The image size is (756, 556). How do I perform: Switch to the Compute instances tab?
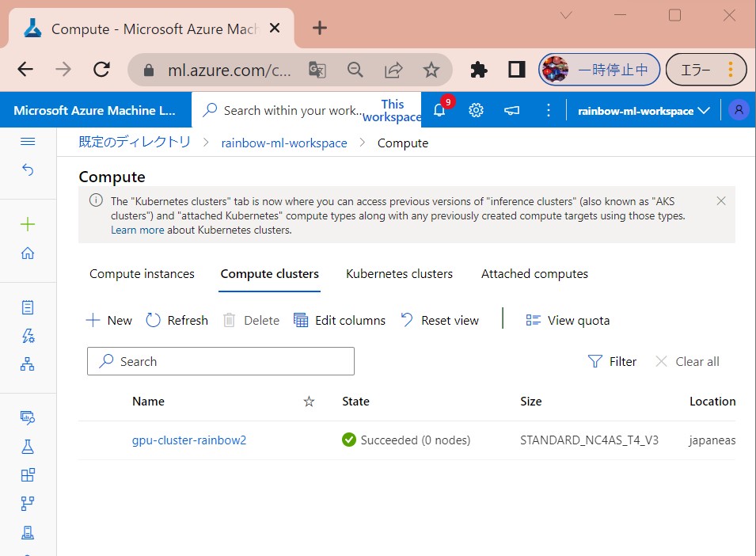point(142,274)
